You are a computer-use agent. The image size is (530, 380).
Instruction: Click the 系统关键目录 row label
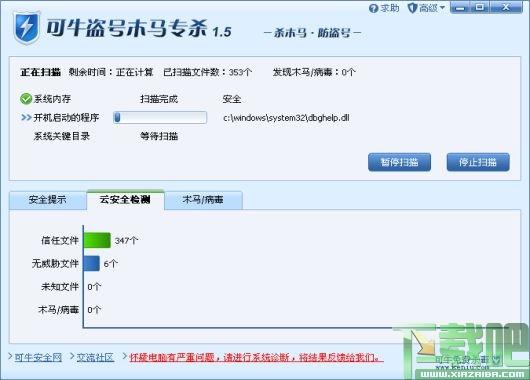click(x=62, y=136)
